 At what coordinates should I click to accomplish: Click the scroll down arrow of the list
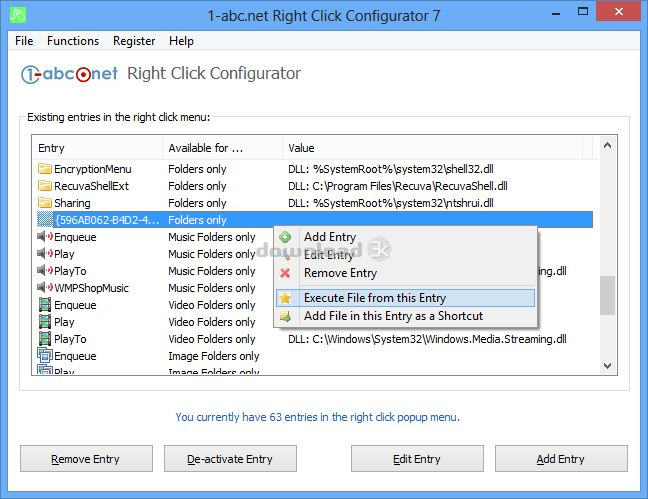(607, 365)
